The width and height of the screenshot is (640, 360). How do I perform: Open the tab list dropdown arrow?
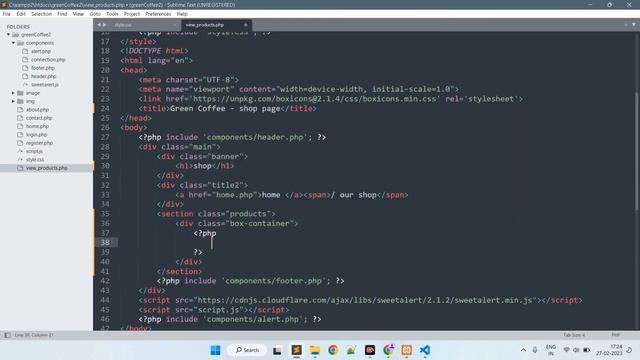click(x=634, y=24)
